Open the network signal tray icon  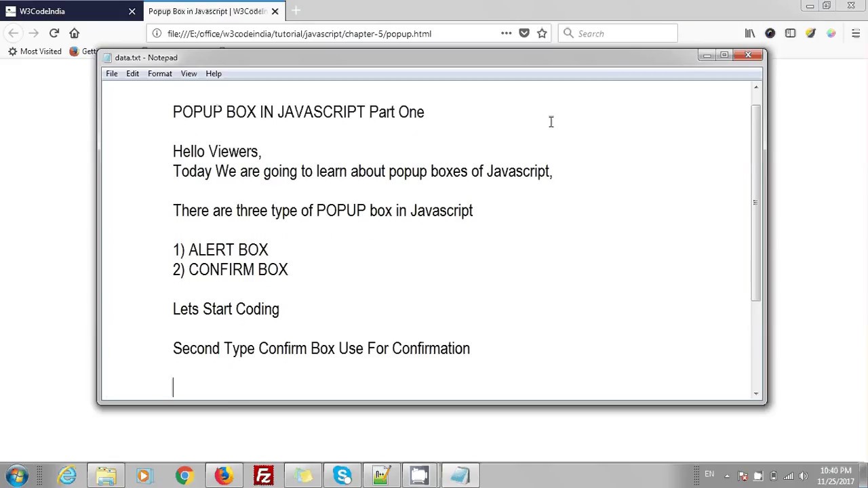789,475
